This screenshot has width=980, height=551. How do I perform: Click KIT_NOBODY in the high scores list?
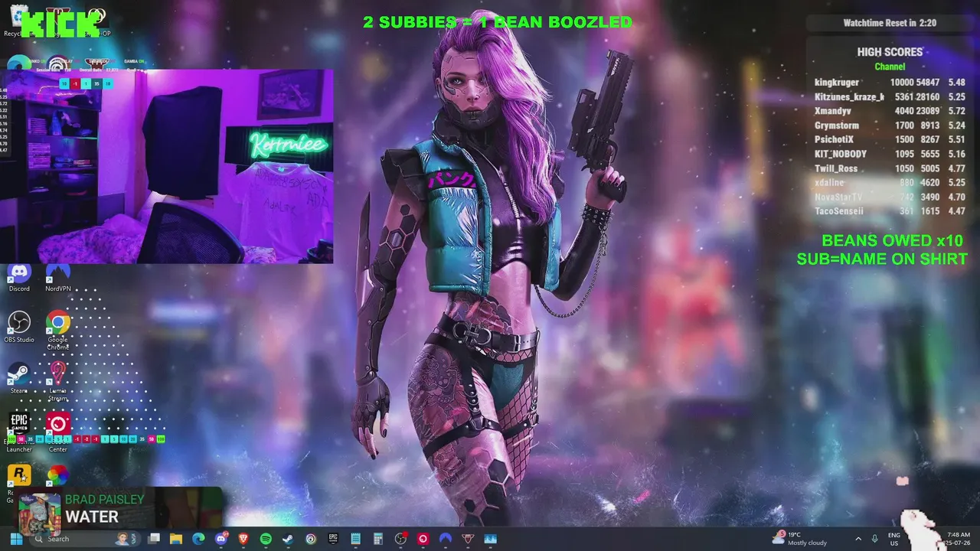(x=841, y=154)
